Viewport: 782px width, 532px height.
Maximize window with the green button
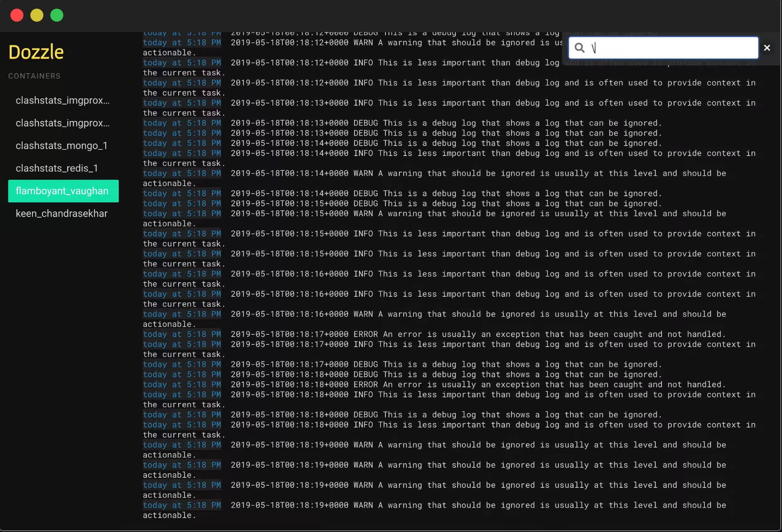point(57,15)
